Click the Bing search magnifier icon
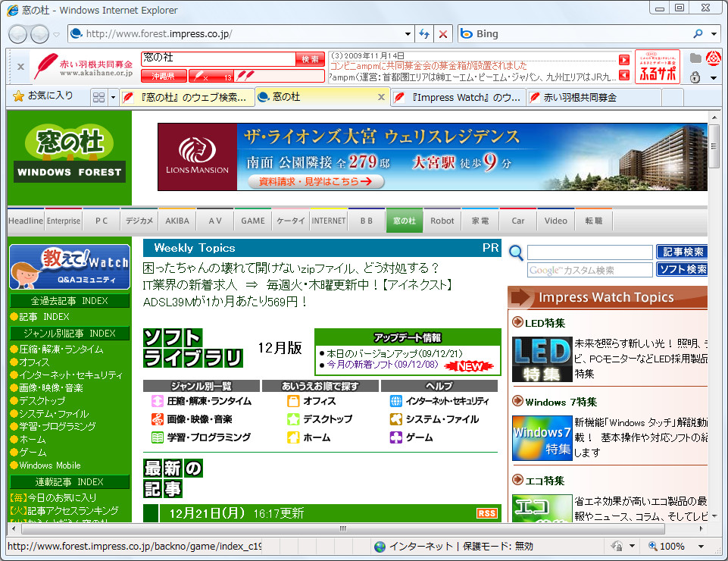The image size is (728, 561). click(x=698, y=33)
